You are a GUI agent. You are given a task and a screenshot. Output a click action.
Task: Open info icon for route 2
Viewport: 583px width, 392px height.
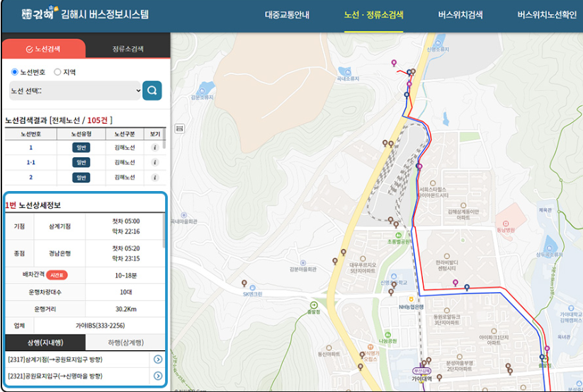(x=154, y=177)
